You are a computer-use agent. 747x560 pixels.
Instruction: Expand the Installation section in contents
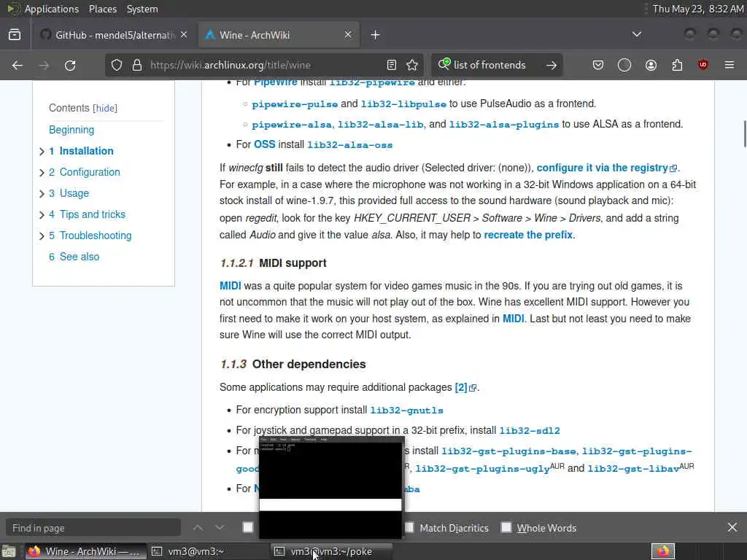point(42,152)
